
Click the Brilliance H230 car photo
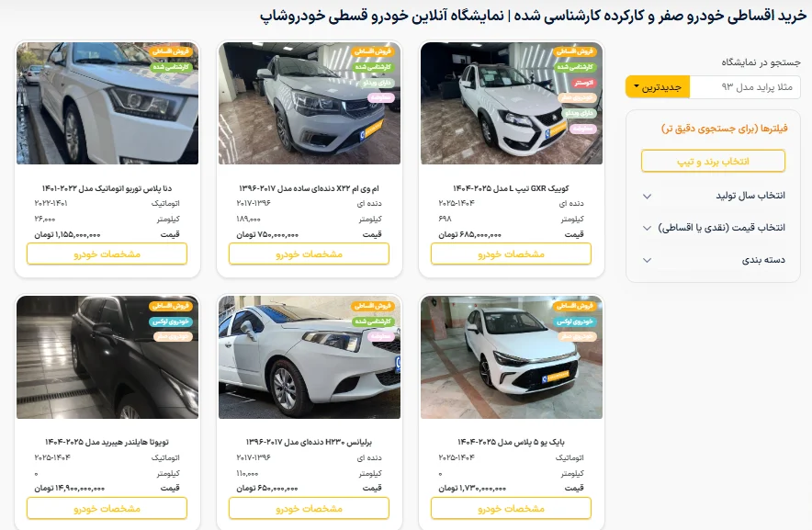(x=310, y=357)
